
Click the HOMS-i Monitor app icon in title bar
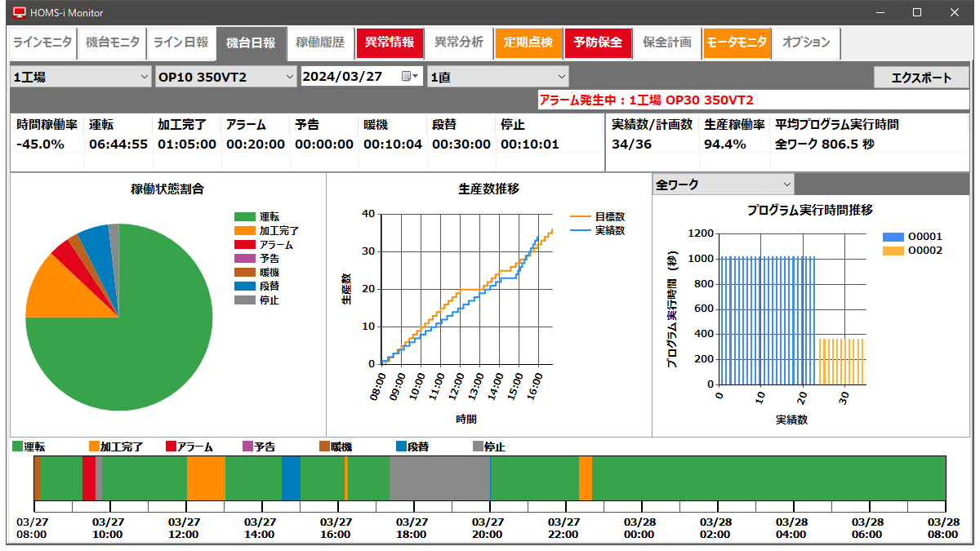(20, 13)
